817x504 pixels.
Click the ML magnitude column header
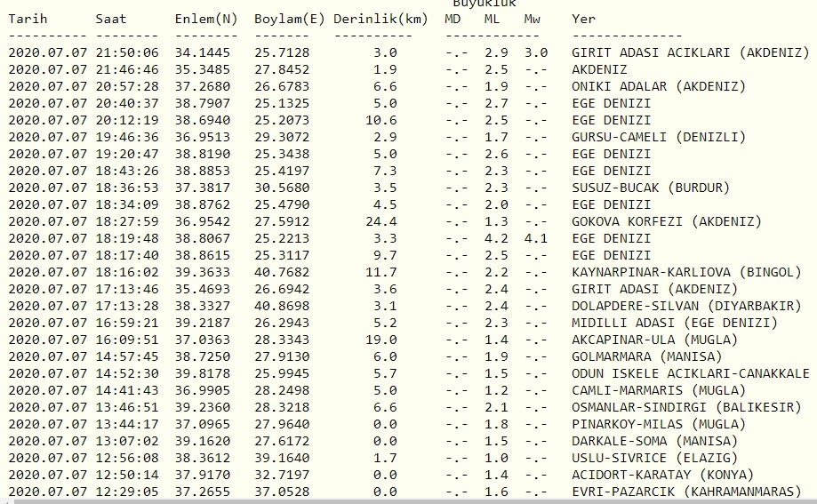(492, 19)
